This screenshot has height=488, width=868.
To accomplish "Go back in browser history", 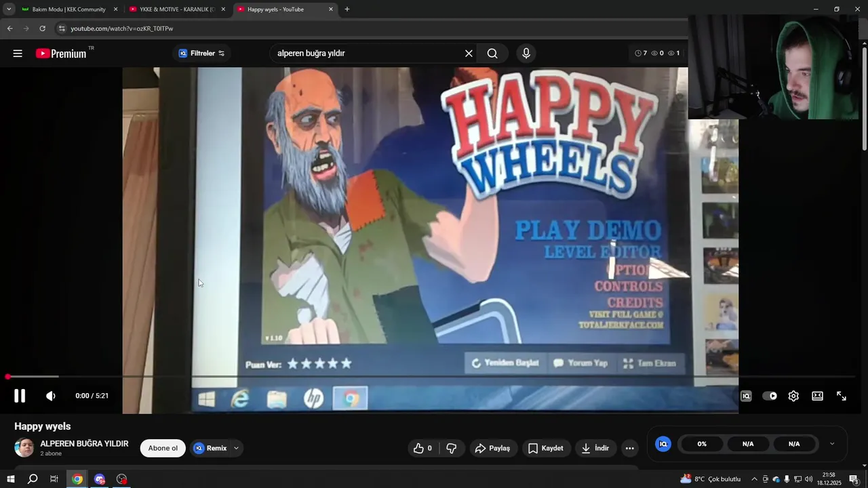I will click(x=9, y=28).
